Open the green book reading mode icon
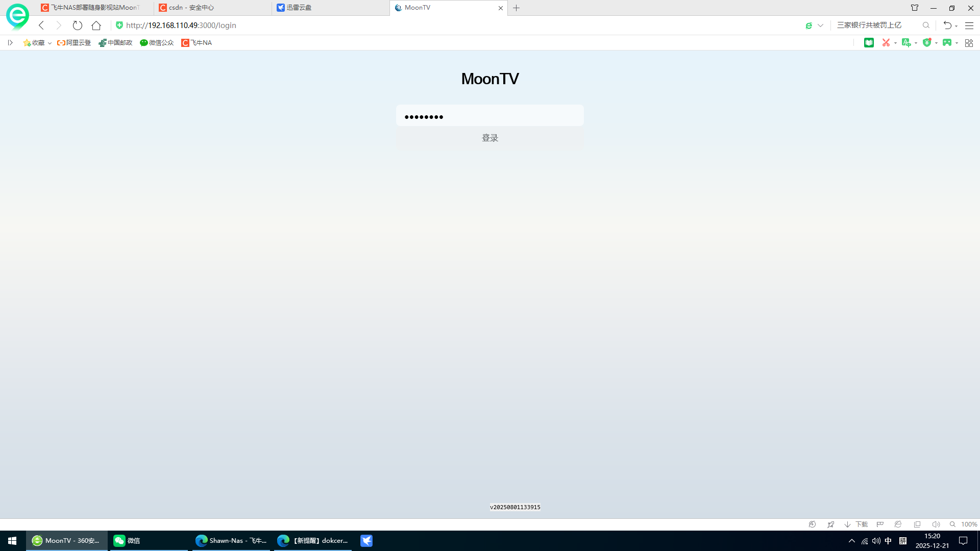 [869, 43]
